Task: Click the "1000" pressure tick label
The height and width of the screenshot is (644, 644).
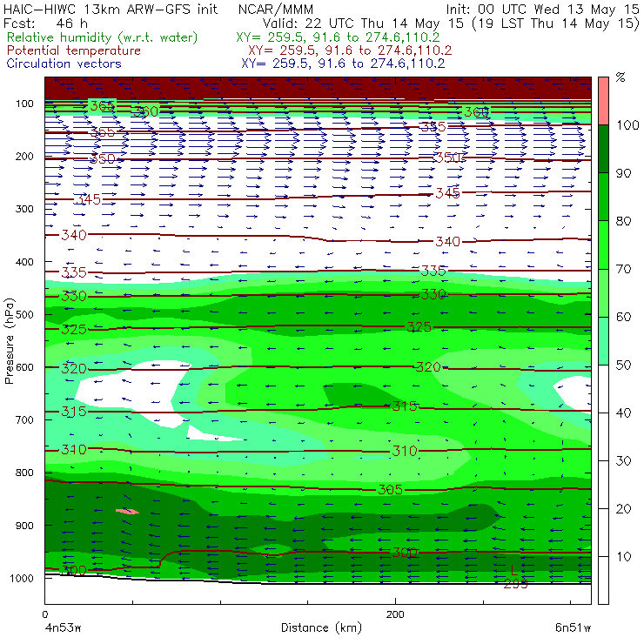Action: click(x=22, y=578)
